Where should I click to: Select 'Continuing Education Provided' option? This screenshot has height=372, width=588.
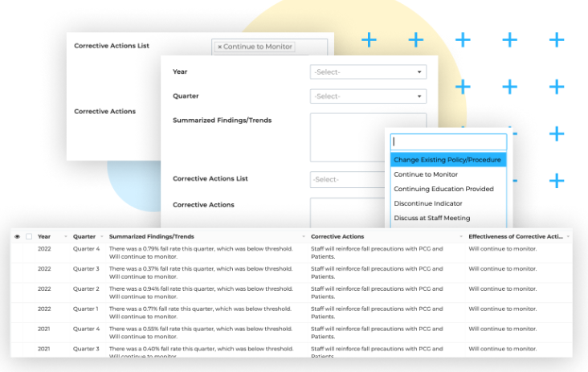[x=443, y=189]
